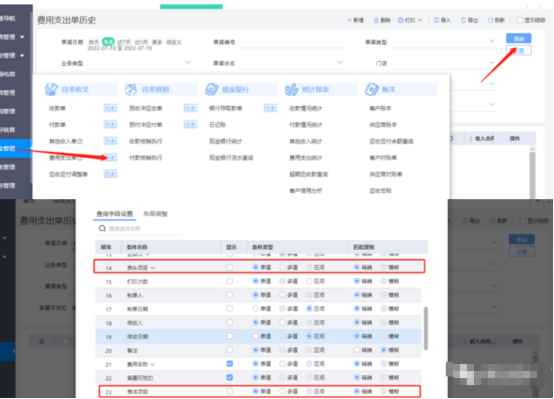Check the 显示 box for row 14 表头项目
The width and height of the screenshot is (554, 399).
pyautogui.click(x=230, y=267)
